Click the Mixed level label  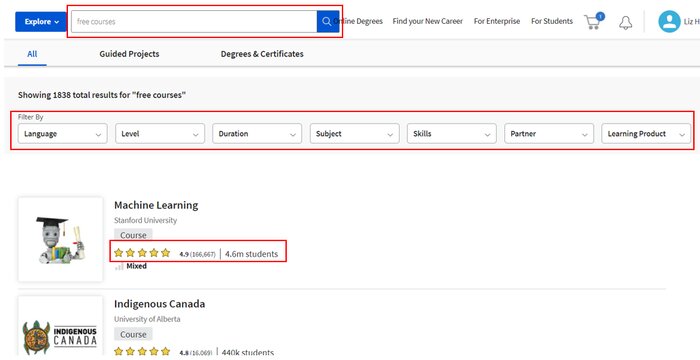pos(137,266)
